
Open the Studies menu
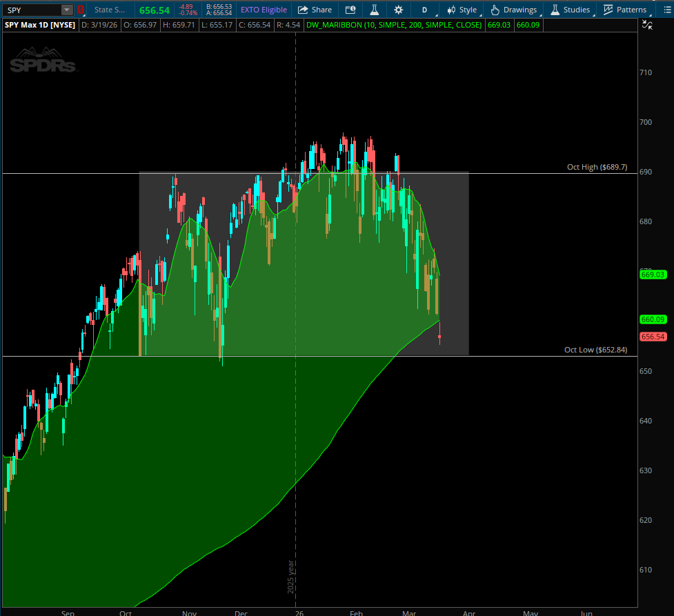(571, 10)
